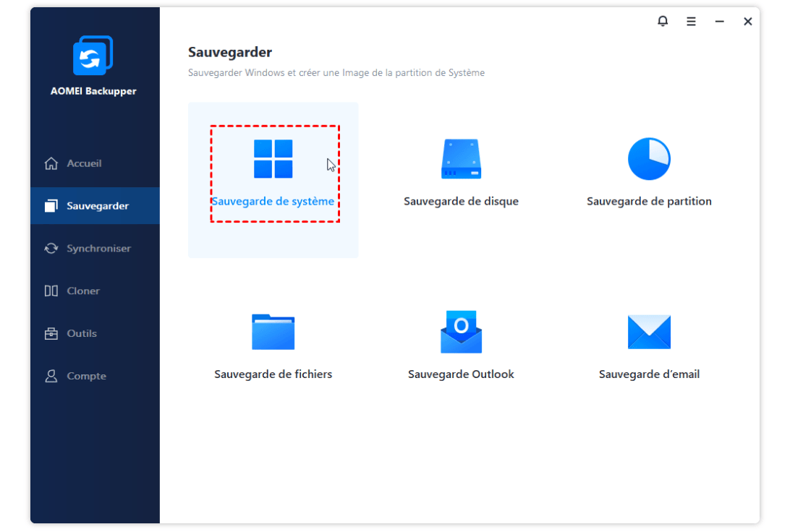Choose Sauvegarde d'email label
The image size is (790, 532).
click(x=649, y=374)
